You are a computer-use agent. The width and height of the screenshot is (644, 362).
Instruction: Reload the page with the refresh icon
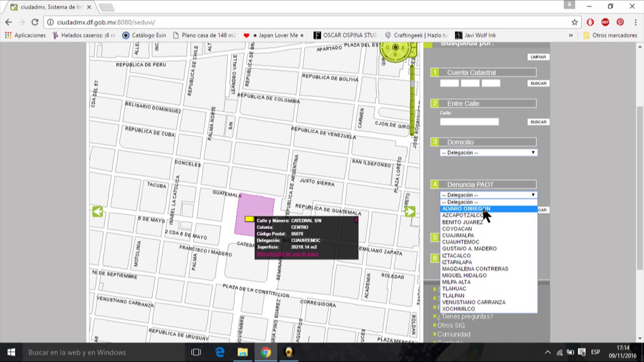point(35,22)
